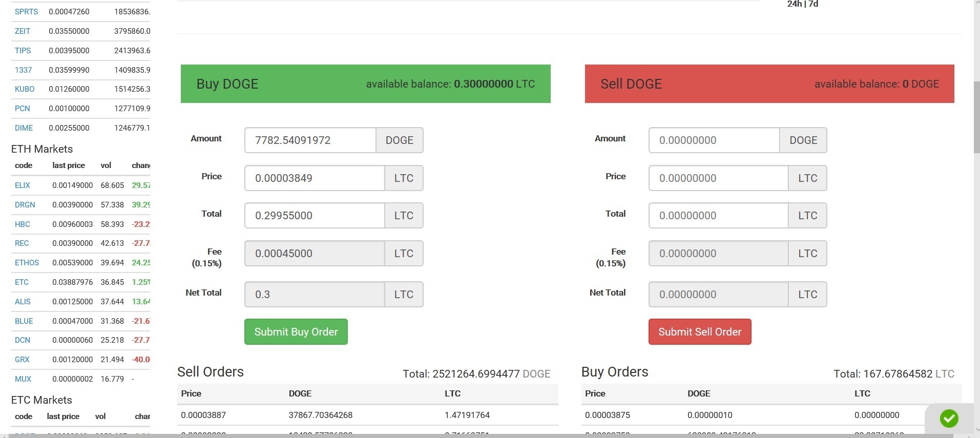Open the ETHOS ETH market
The height and width of the screenshot is (438, 980).
point(27,262)
